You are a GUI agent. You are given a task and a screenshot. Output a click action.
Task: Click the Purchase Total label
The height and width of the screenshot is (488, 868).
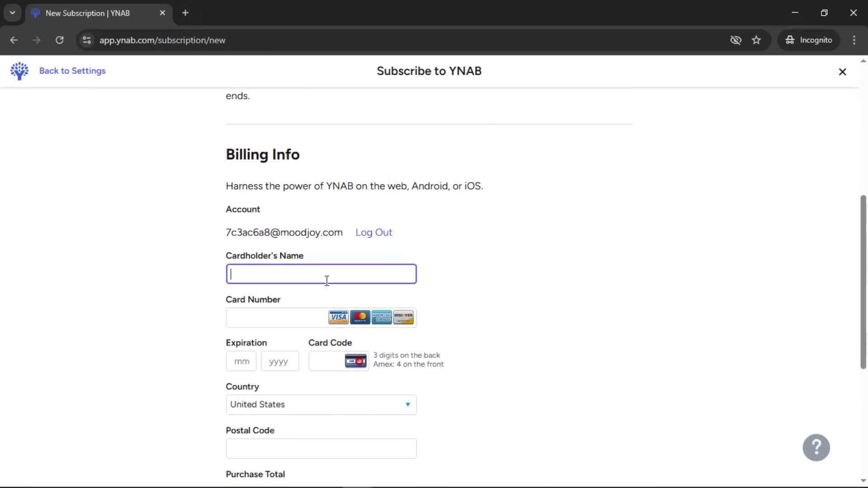[255, 474]
